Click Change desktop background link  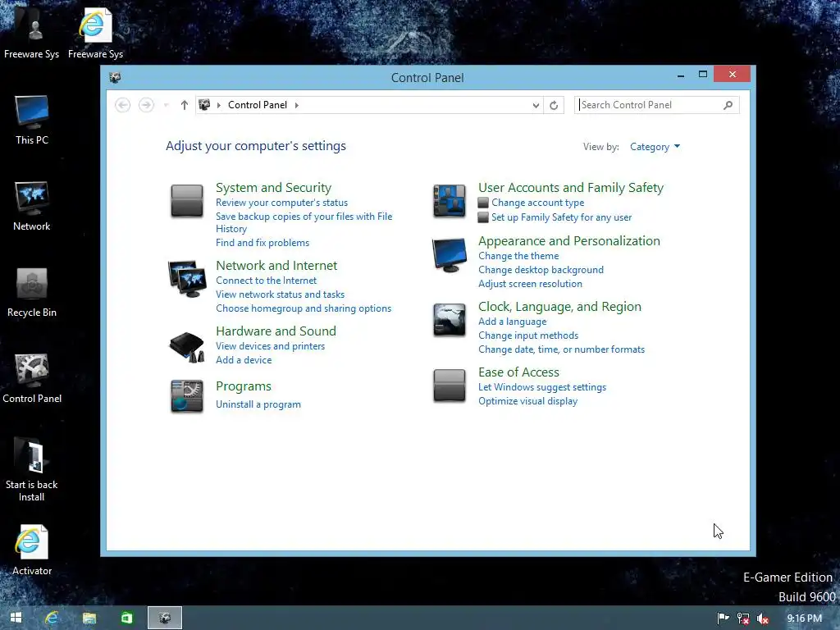point(541,270)
